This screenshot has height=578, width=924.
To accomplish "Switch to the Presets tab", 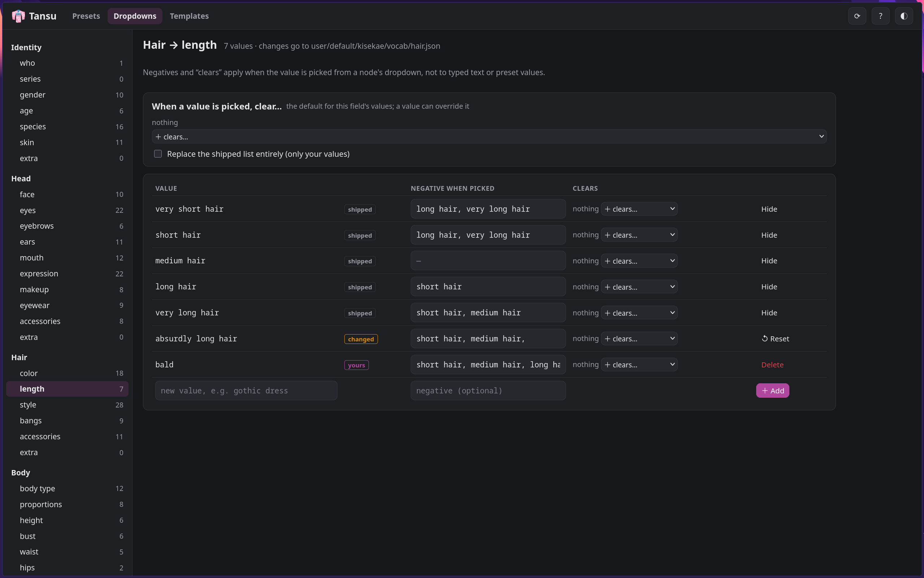I will pos(86,16).
